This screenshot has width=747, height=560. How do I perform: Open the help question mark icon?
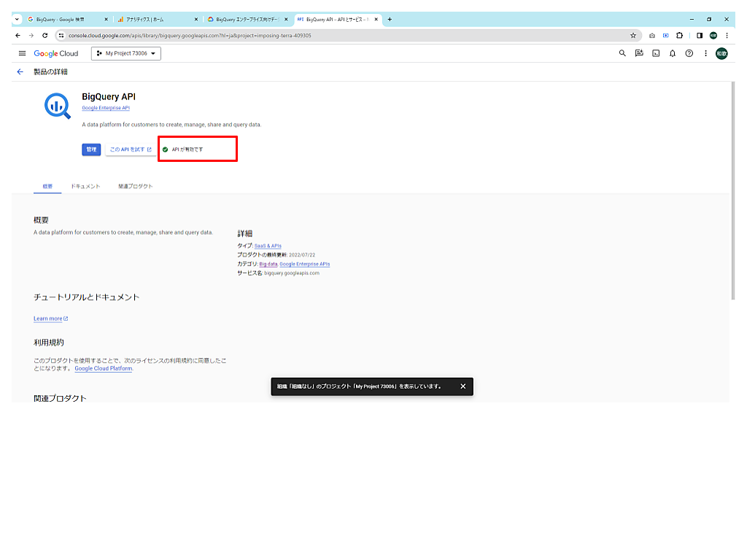tap(689, 53)
